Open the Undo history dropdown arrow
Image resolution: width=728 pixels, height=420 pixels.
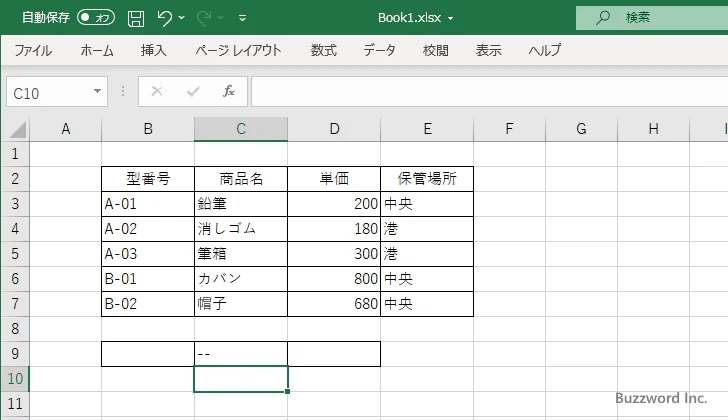(x=182, y=18)
